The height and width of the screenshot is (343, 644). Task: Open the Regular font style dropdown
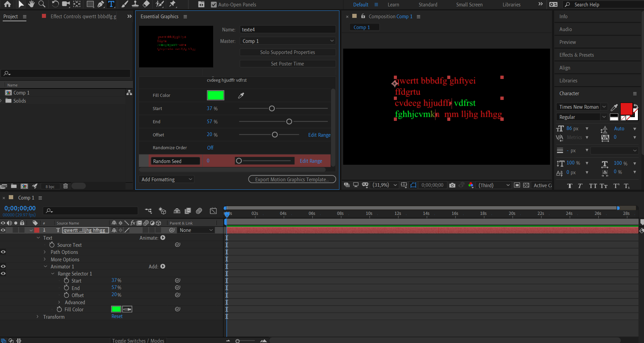point(581,117)
